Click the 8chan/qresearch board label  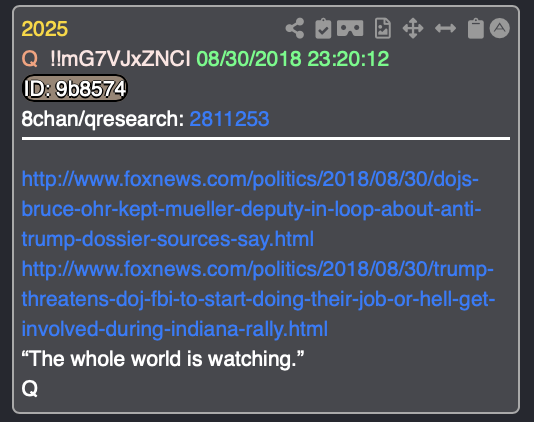click(103, 119)
